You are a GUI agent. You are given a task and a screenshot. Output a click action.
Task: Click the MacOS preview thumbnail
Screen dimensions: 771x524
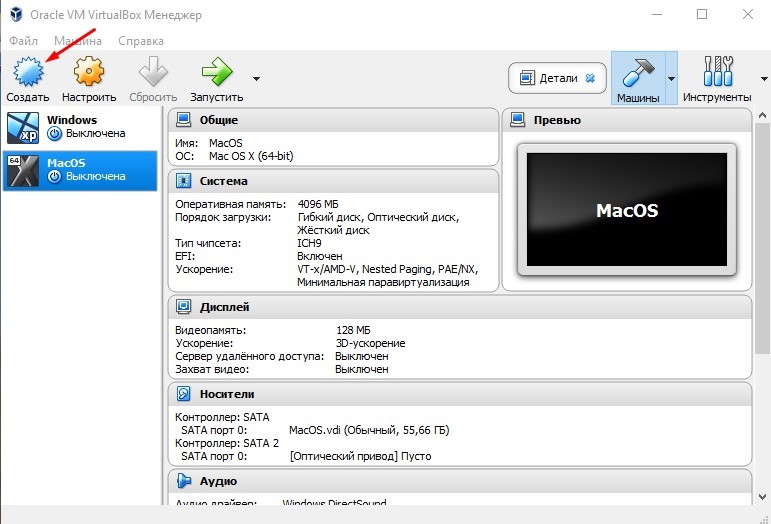627,210
